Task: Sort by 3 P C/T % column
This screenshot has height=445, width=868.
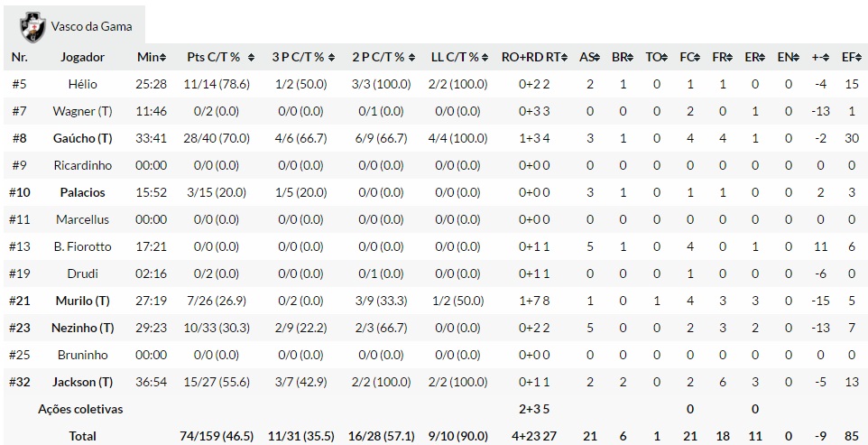Action: [303, 57]
